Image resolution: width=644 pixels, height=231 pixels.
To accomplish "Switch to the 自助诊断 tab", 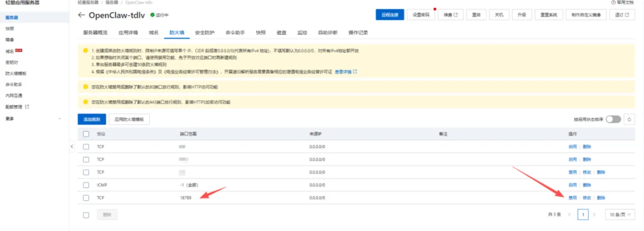I will pos(328,33).
